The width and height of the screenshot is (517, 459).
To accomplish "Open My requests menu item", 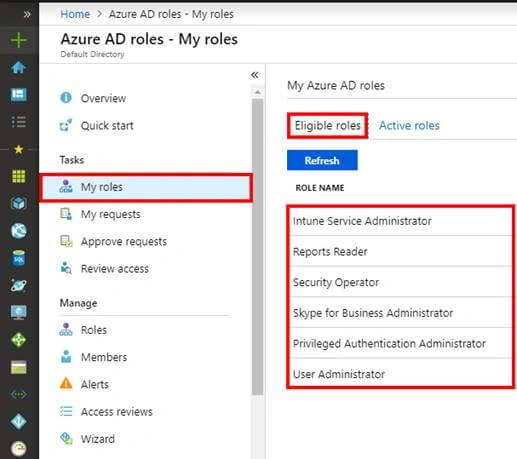I will pyautogui.click(x=111, y=214).
